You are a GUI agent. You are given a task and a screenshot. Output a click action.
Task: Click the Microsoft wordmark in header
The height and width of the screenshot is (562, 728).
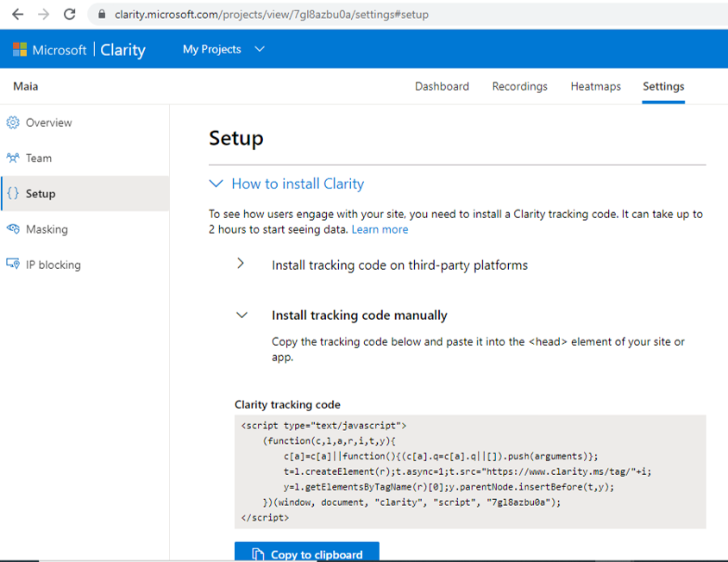coord(60,50)
